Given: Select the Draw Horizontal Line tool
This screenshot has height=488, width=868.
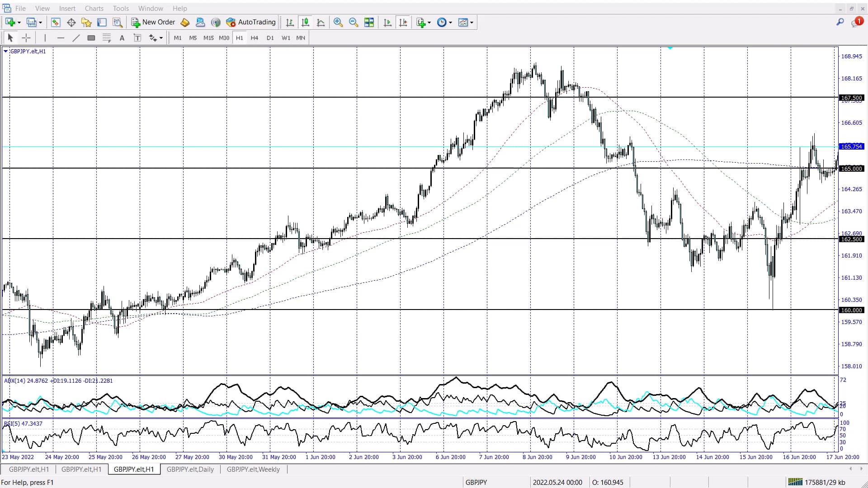Looking at the screenshot, I should click(x=61, y=38).
